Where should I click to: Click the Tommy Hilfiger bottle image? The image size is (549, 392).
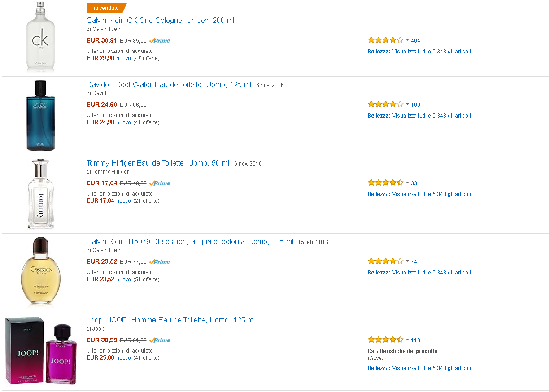40,194
